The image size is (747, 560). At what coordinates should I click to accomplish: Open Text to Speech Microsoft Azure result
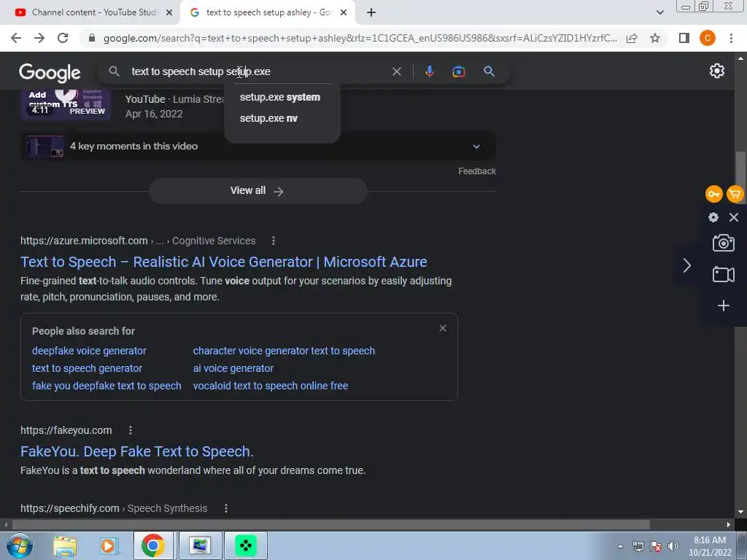coord(223,262)
